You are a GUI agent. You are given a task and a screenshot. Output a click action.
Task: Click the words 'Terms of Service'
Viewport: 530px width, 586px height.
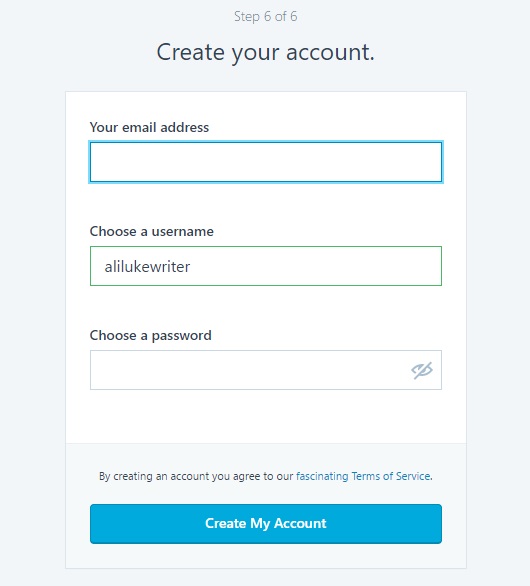point(391,476)
